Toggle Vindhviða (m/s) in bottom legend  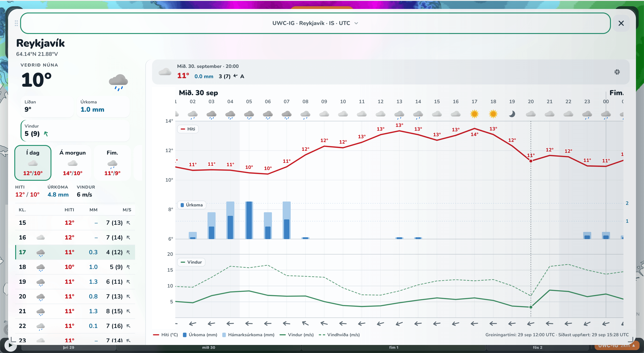point(339,334)
